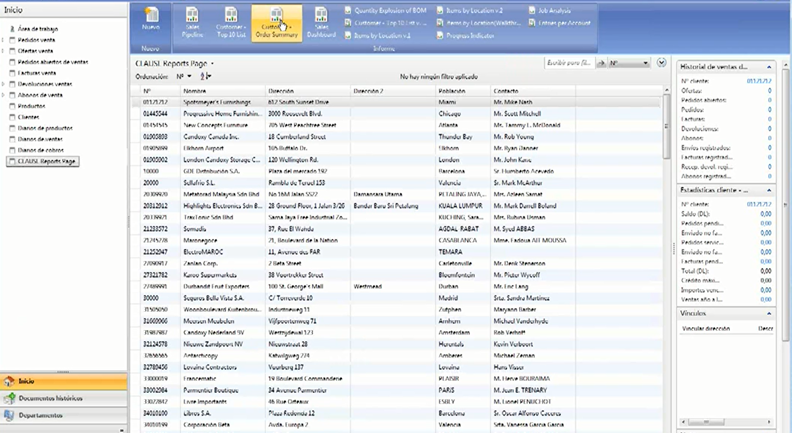Viewport: 792px width, 433px height.
Task: Toggle sort direction A-Z icon
Action: point(205,76)
